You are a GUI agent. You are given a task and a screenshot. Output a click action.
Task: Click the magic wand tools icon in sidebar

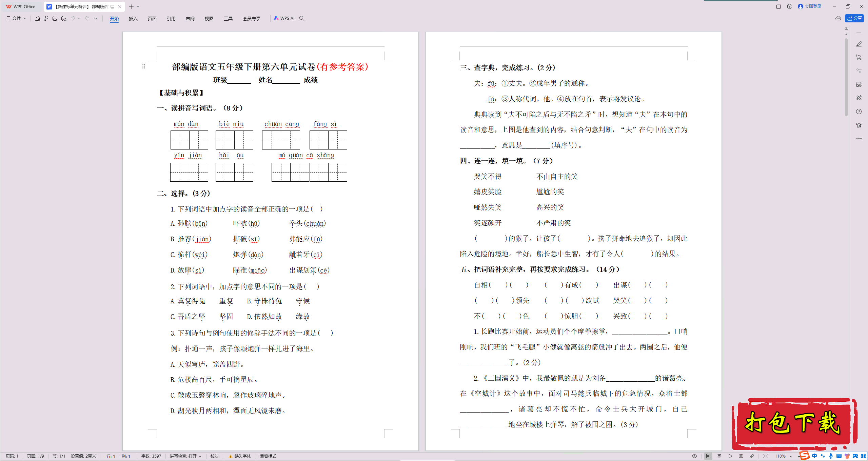(x=859, y=98)
